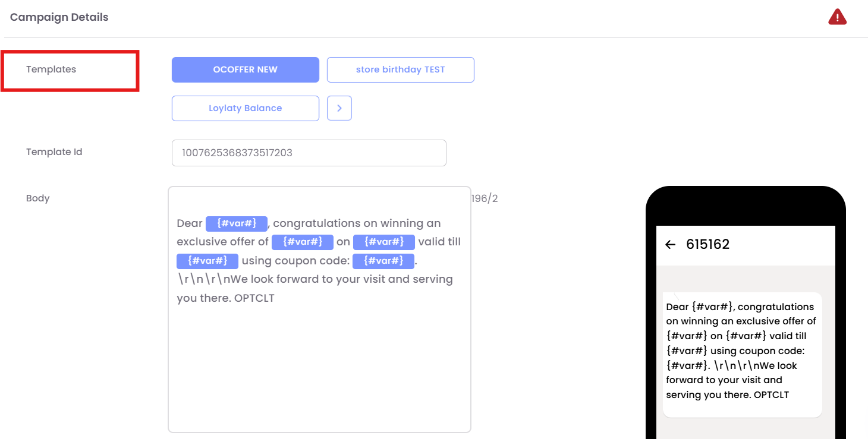Select the OCOFFER NEW template

245,70
